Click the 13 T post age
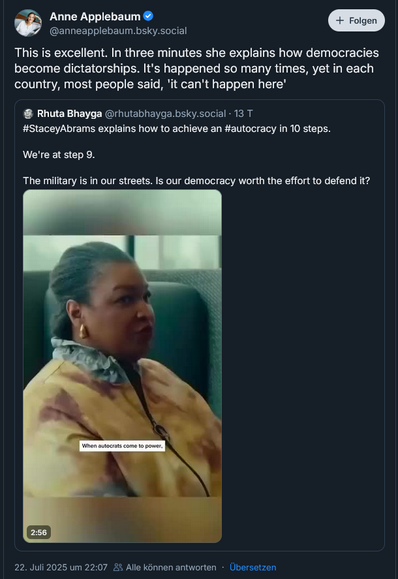Image resolution: width=398 pixels, height=579 pixels. coord(243,113)
